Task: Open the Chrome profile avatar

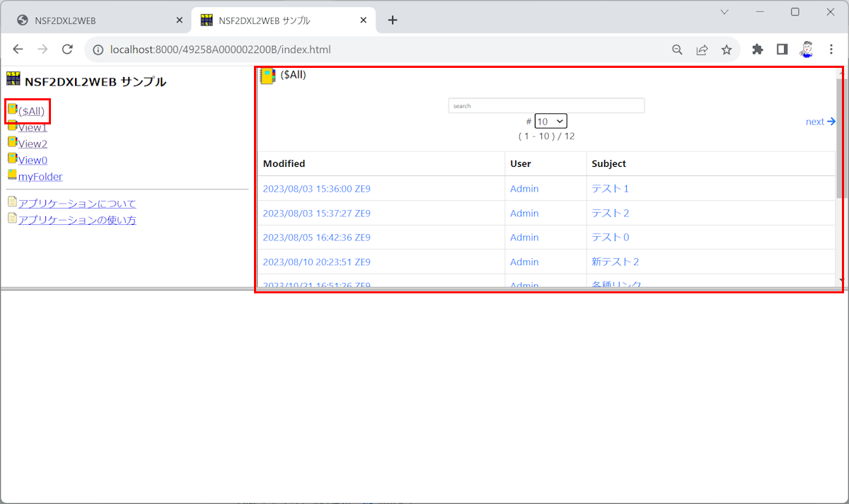Action: [807, 49]
